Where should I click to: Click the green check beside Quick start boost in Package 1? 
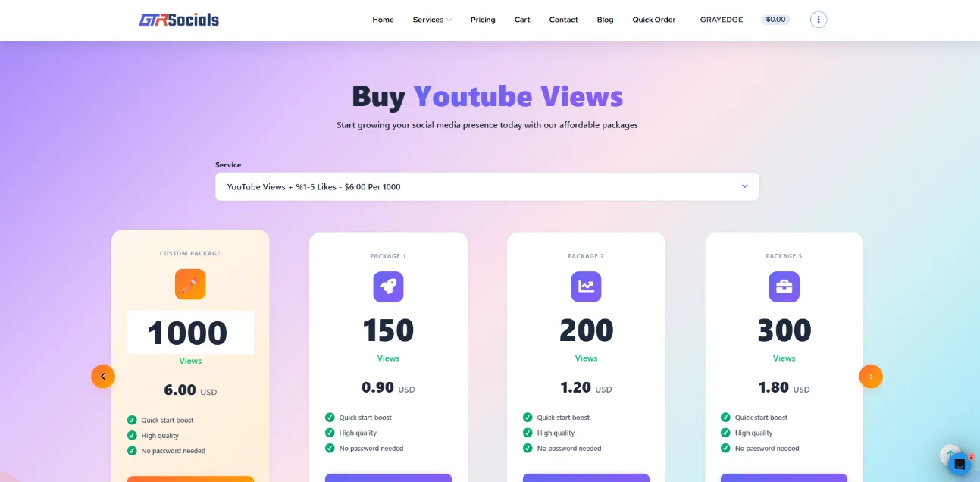[x=330, y=418]
